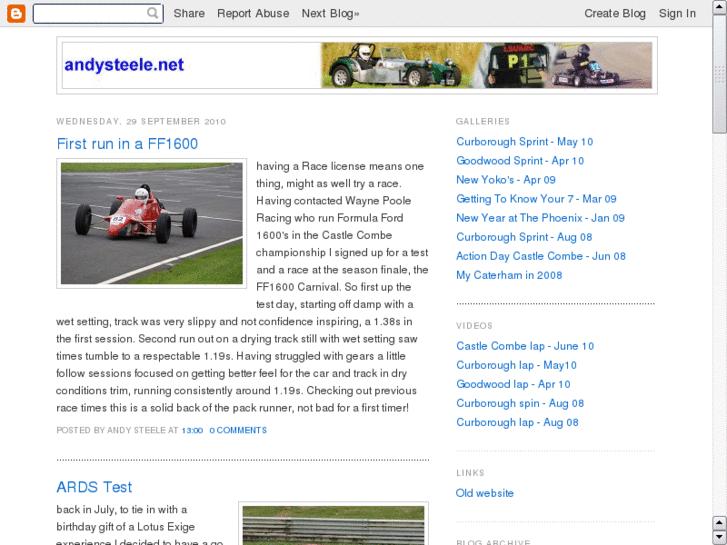Screen dimensions: 727x545
Task: Focus the Blogger navbar search field
Action: 98,13
